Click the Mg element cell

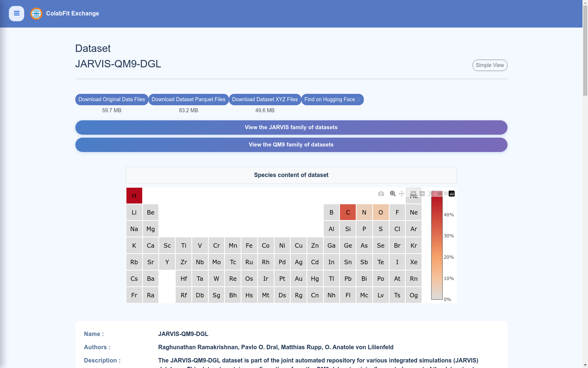(x=151, y=229)
